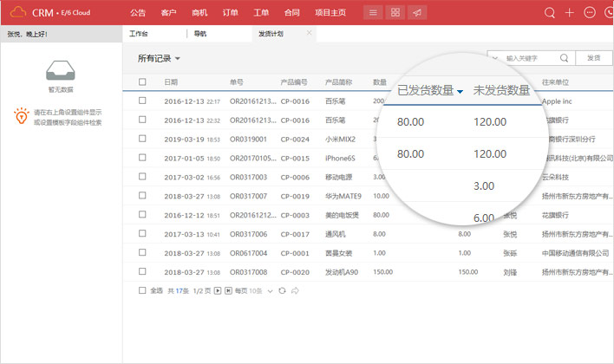Click the keyword search input field
614x364 pixels.
(x=527, y=58)
